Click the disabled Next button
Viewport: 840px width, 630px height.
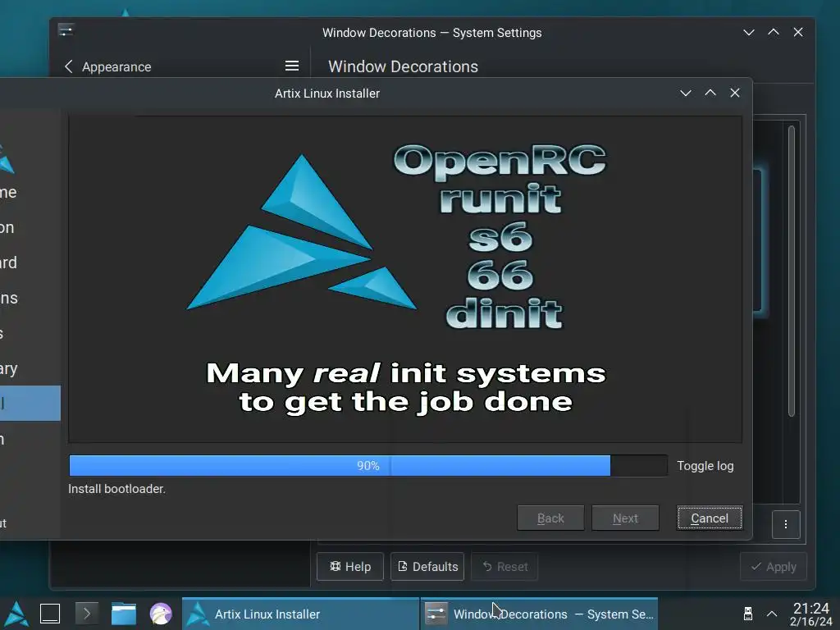click(x=625, y=518)
